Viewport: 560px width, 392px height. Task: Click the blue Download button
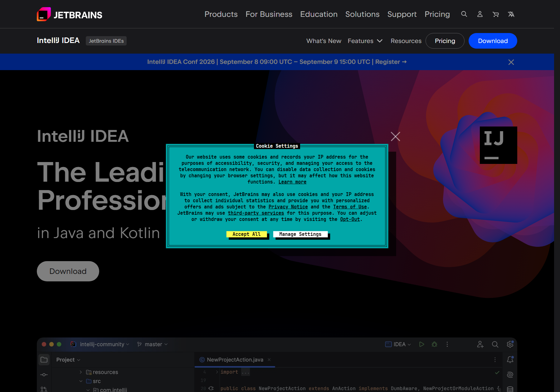(x=493, y=41)
